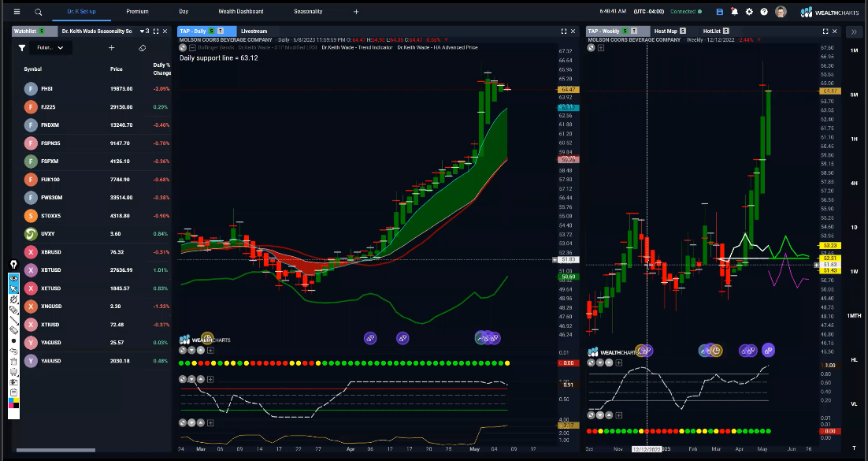Screen dimensions: 868x461
Task: Toggle the S badge on HotList tab
Action: click(725, 32)
